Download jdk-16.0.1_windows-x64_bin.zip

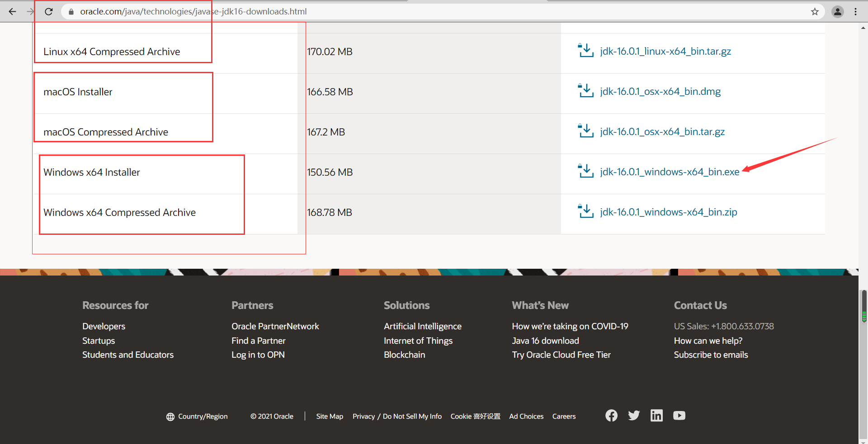[669, 212]
